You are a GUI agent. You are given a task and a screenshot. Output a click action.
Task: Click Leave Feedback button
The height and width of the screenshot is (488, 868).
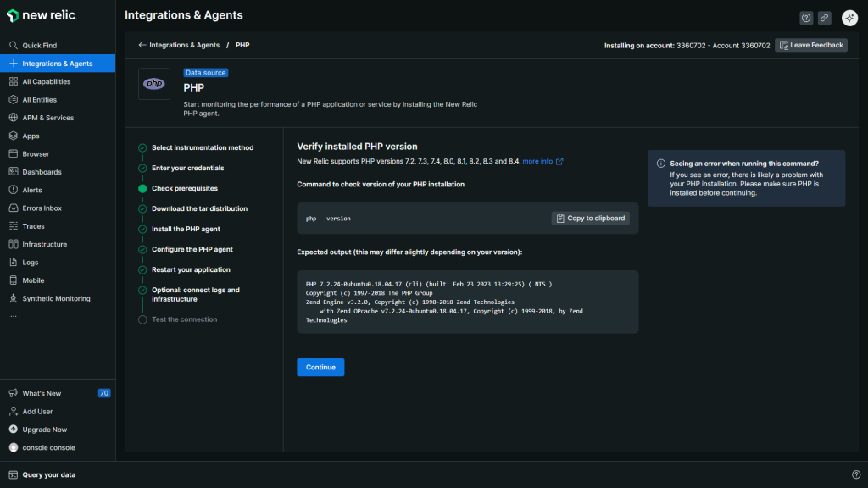(810, 45)
